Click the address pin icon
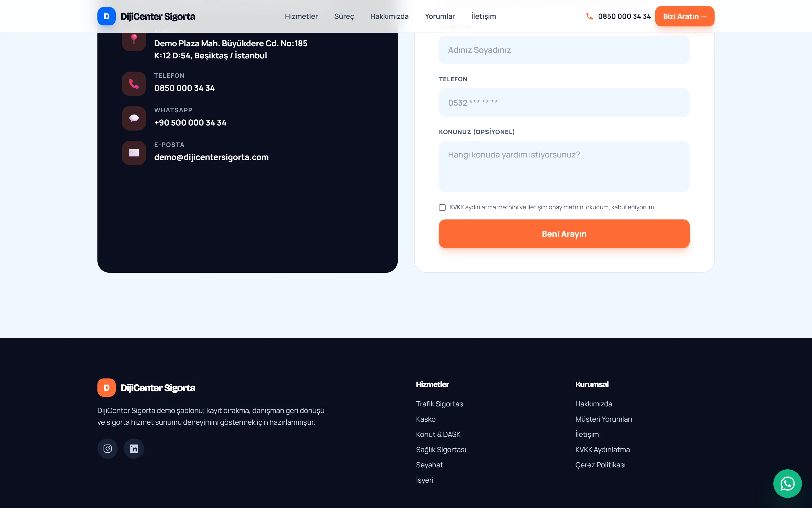 tap(134, 39)
